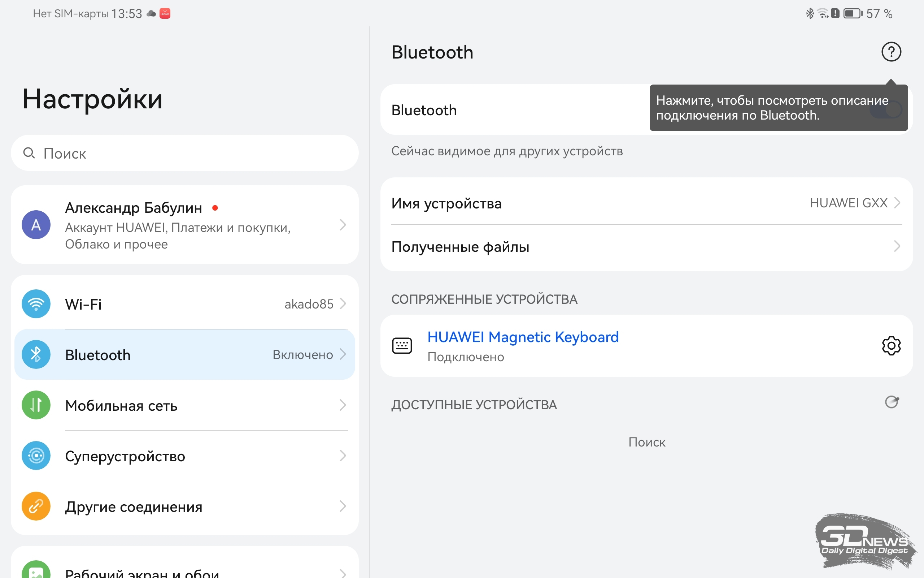This screenshot has height=578, width=924.
Task: Click the account avatar letter A
Action: tap(36, 225)
